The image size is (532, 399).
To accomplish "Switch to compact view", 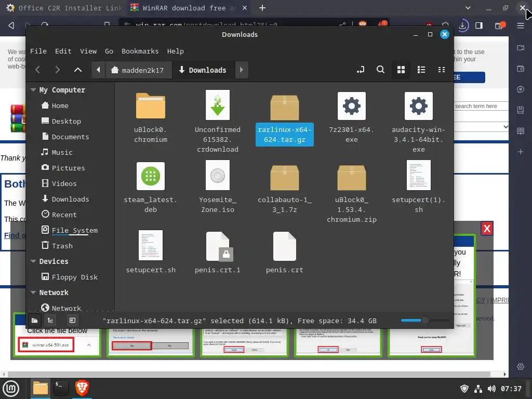I will point(442,70).
